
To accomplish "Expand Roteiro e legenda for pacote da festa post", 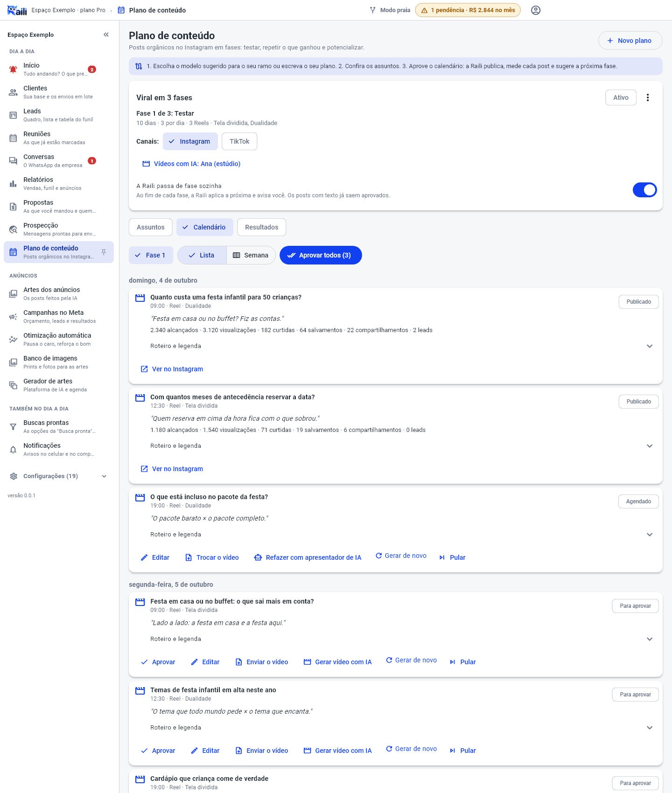I will (x=401, y=535).
